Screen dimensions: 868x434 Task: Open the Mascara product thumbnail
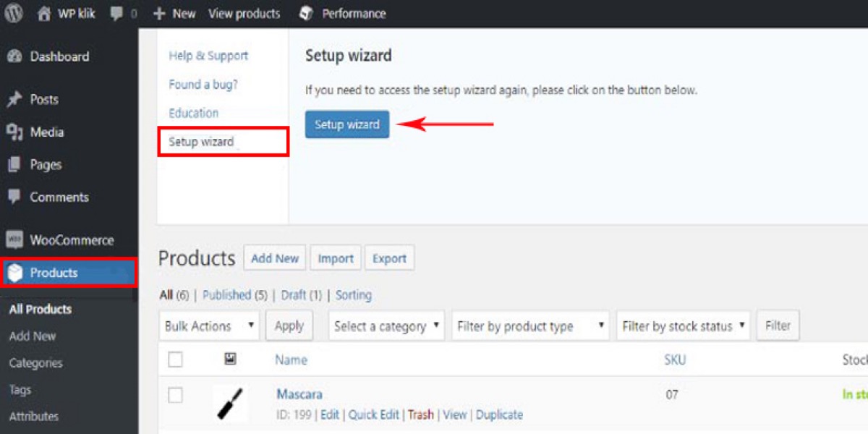pyautogui.click(x=231, y=404)
